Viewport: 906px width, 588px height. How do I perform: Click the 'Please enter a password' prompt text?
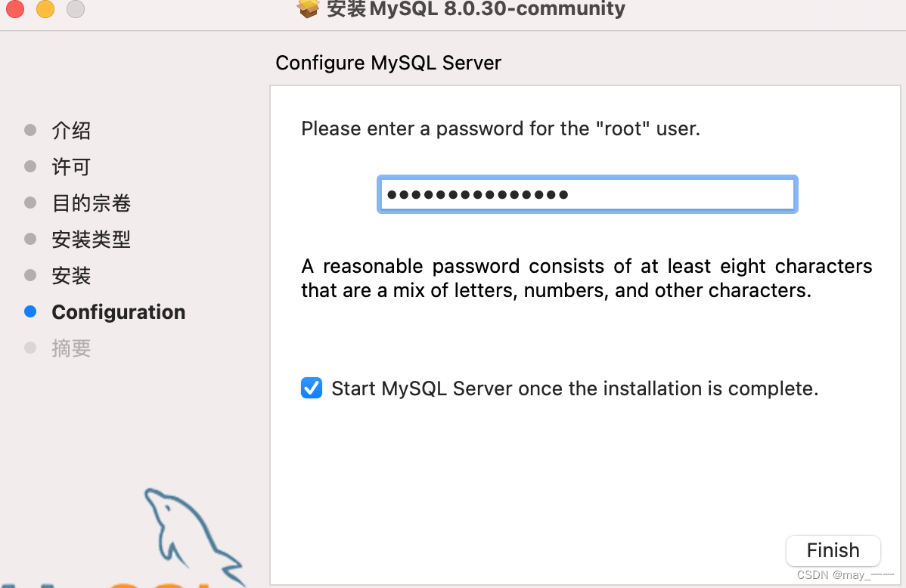coord(501,128)
